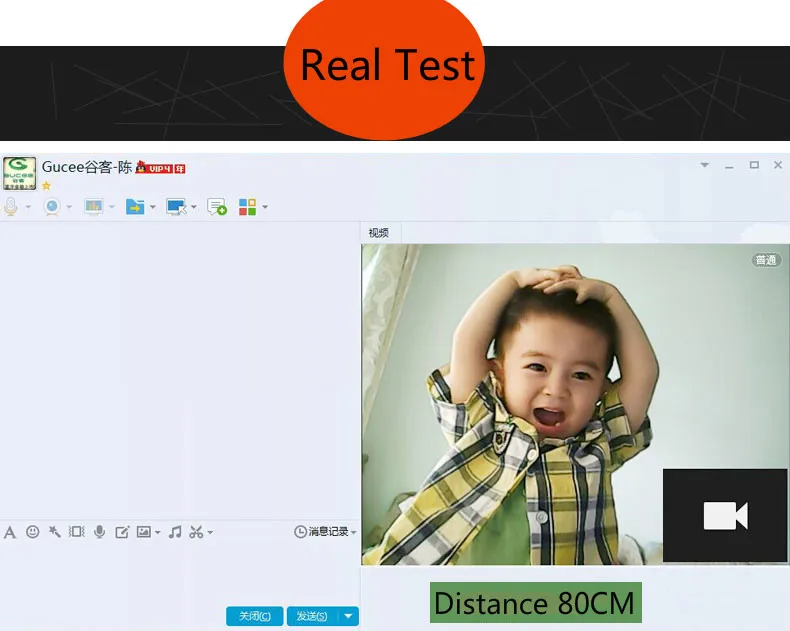Open voice call options arrow
This screenshot has height=631, width=790.
tap(28, 207)
